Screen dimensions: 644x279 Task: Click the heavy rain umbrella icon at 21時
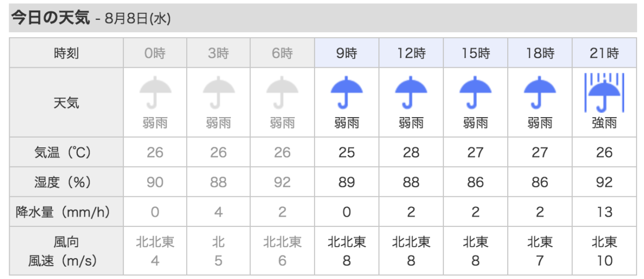pos(604,91)
